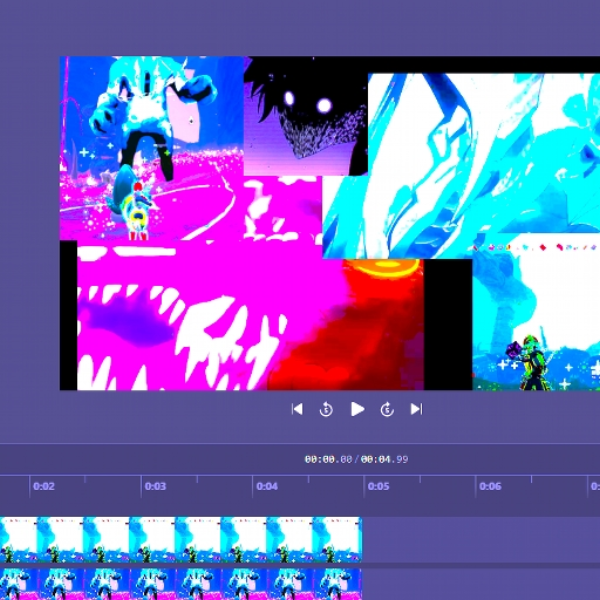
Task: Click the 0:06 mark on the ruler
Action: pos(490,486)
